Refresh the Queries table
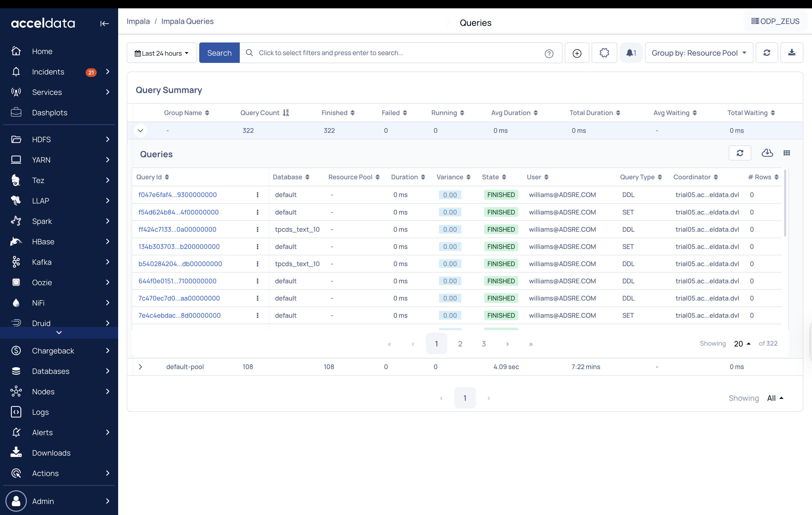Image resolution: width=812 pixels, height=515 pixels. click(x=740, y=153)
